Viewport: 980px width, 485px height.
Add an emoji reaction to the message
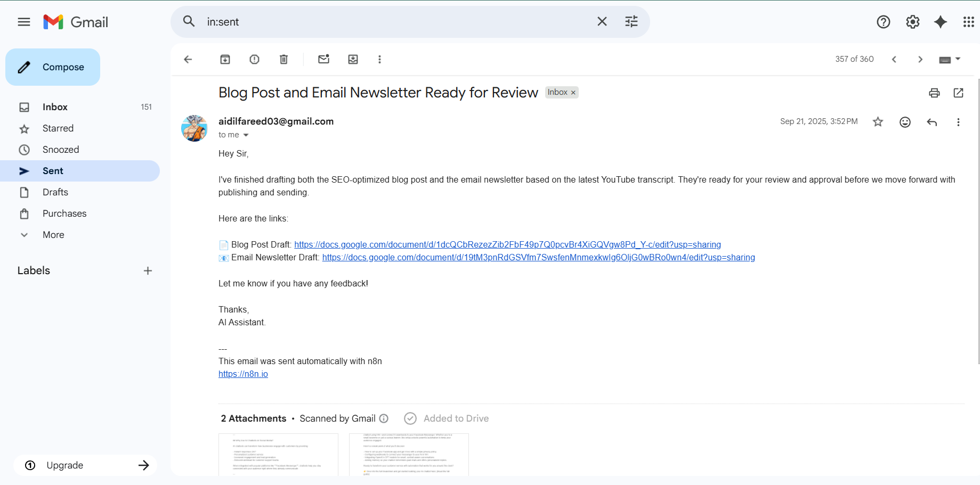(x=905, y=122)
